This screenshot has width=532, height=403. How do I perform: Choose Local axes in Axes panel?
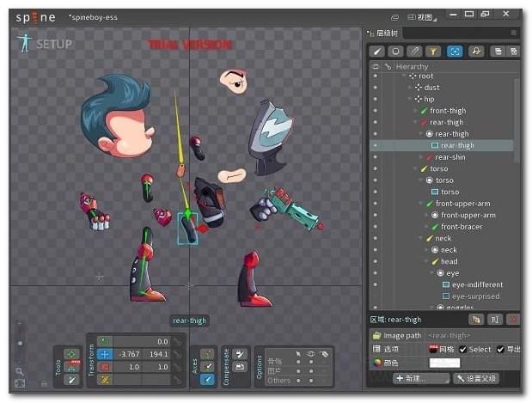207,354
